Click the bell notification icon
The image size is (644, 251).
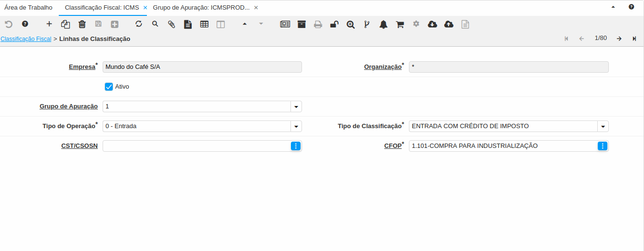(383, 24)
